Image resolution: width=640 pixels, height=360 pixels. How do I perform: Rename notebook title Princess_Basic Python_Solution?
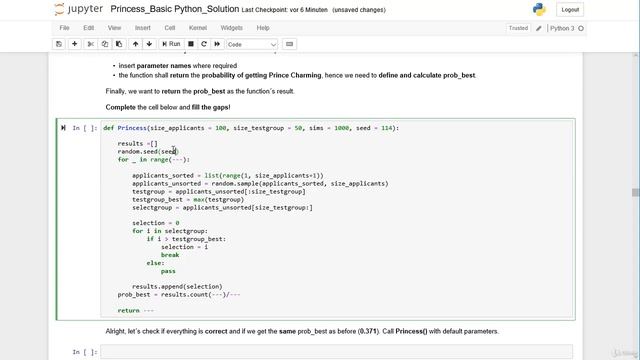click(x=175, y=9)
